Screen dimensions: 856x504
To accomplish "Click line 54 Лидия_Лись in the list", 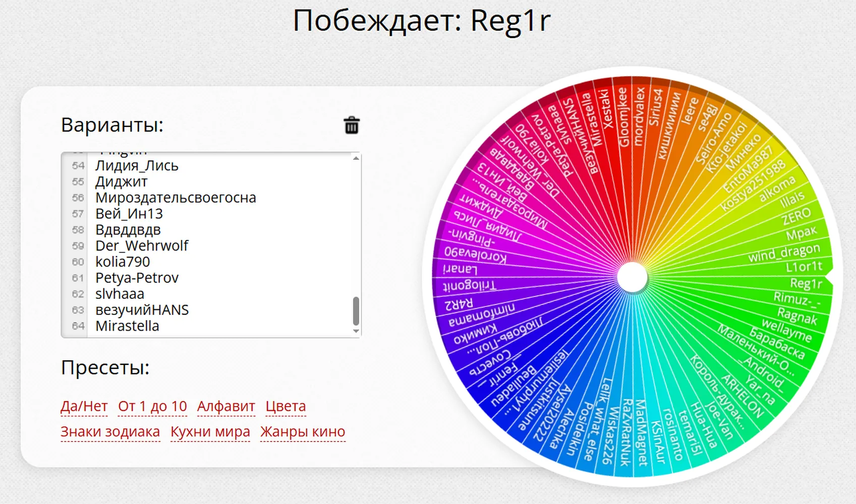I will click(137, 165).
